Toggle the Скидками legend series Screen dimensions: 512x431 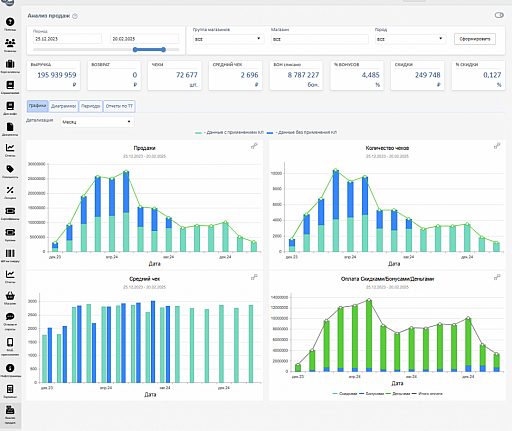click(x=345, y=394)
